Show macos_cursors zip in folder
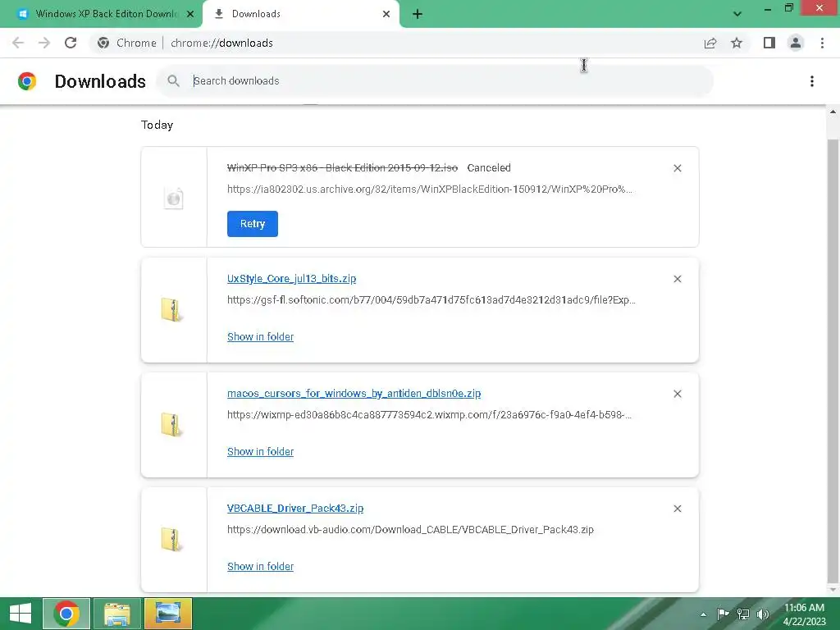Viewport: 840px width, 630px height. click(260, 451)
